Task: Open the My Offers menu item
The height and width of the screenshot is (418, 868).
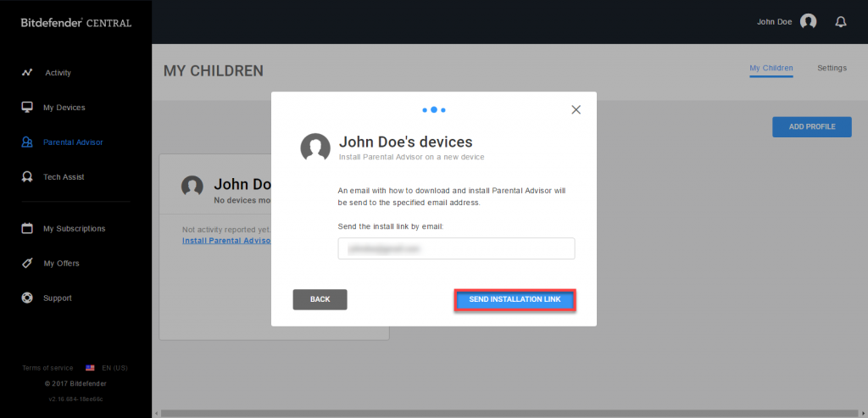Action: (61, 264)
